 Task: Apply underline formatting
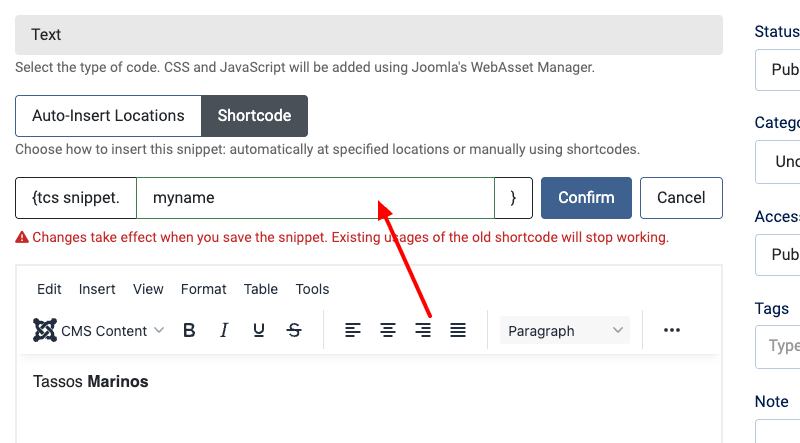tap(259, 331)
